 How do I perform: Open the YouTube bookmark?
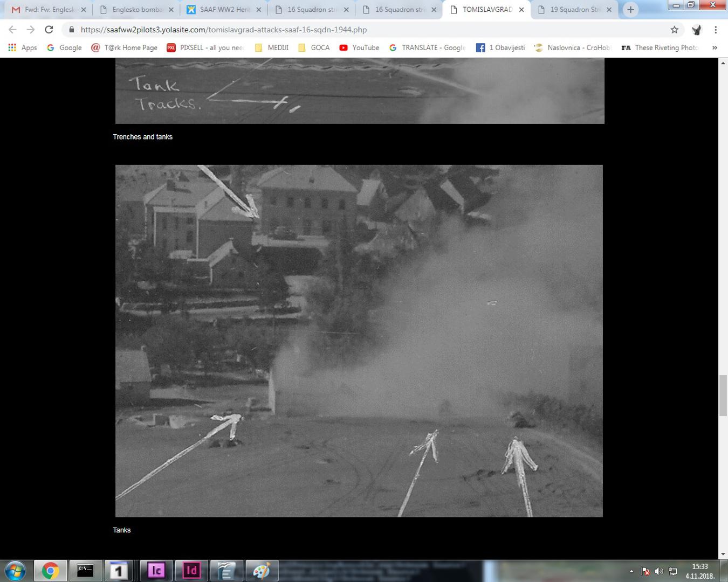coord(359,47)
